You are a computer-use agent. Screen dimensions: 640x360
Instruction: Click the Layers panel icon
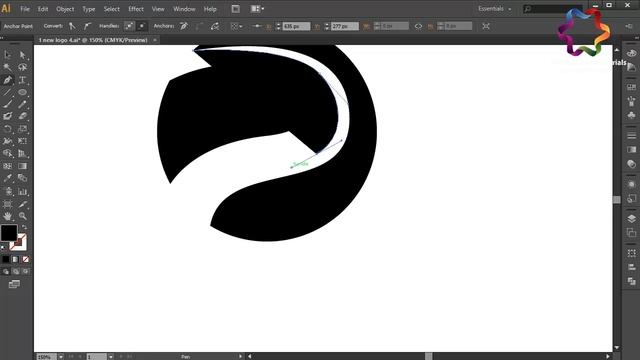[x=631, y=219]
